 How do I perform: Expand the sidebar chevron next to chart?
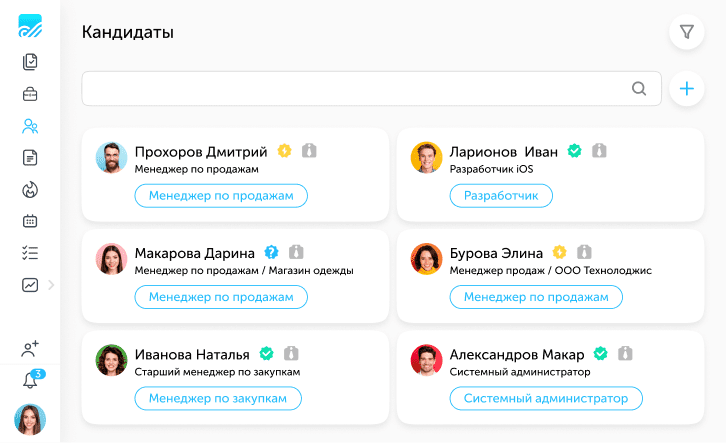click(51, 285)
